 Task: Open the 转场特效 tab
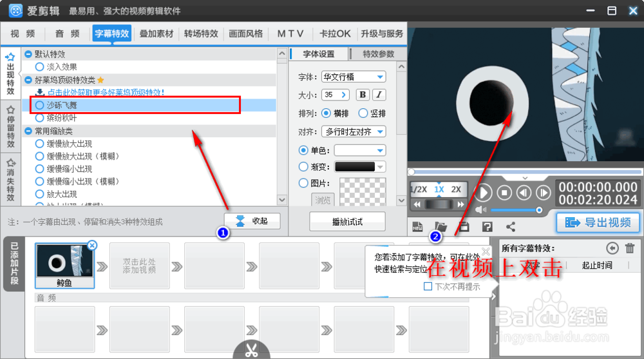[x=201, y=34]
